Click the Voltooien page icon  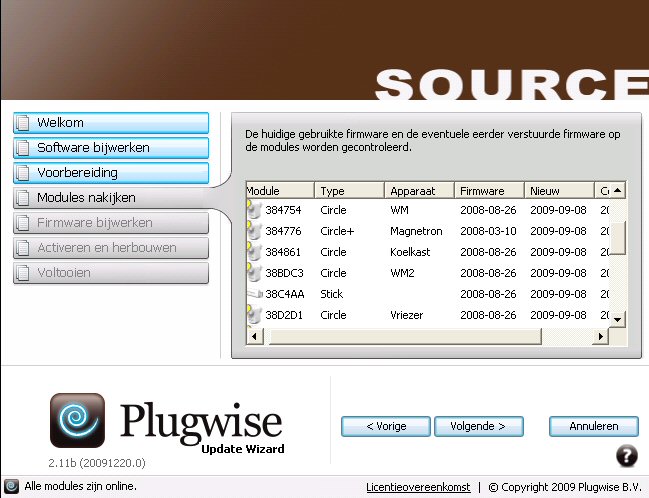[x=23, y=273]
